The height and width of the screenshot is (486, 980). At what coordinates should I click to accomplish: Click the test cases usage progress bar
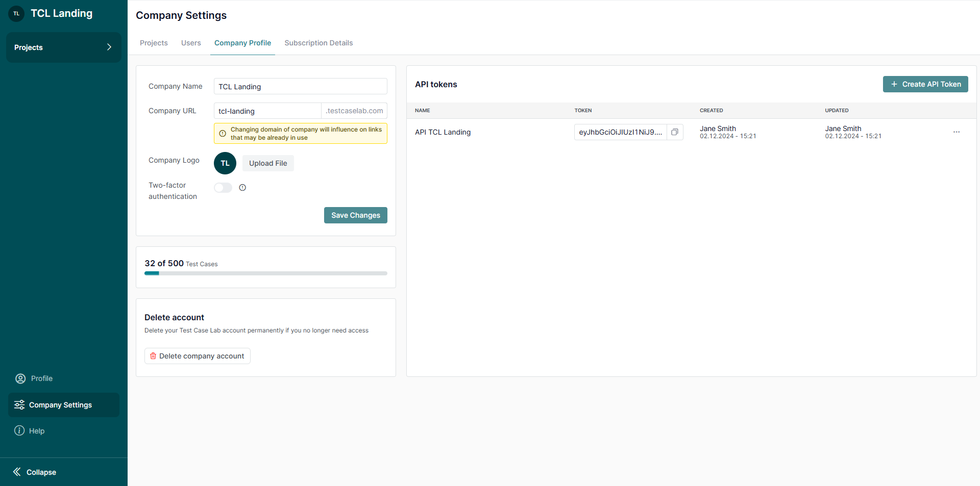266,273
